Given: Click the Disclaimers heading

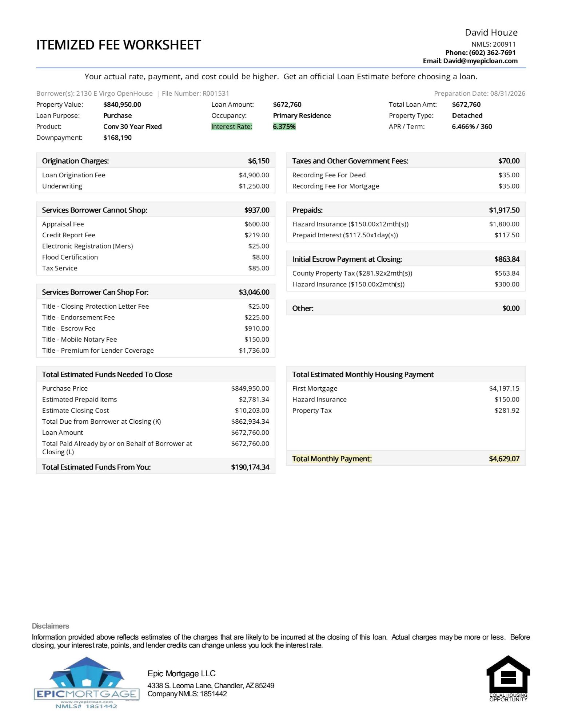Looking at the screenshot, I should [50, 626].
